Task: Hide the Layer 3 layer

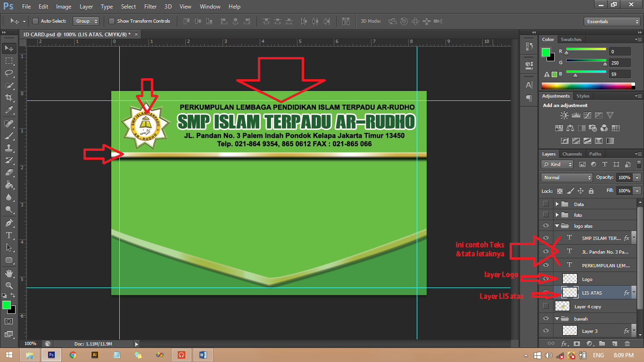Action: click(546, 331)
